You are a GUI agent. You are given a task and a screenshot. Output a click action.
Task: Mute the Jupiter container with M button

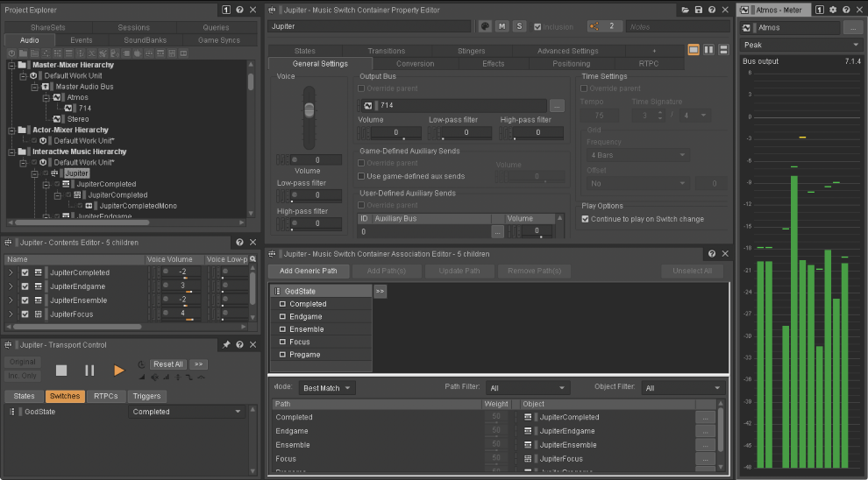coord(502,26)
